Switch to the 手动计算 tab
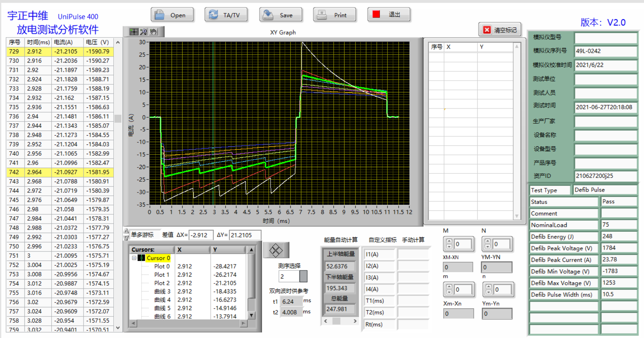 coord(413,240)
